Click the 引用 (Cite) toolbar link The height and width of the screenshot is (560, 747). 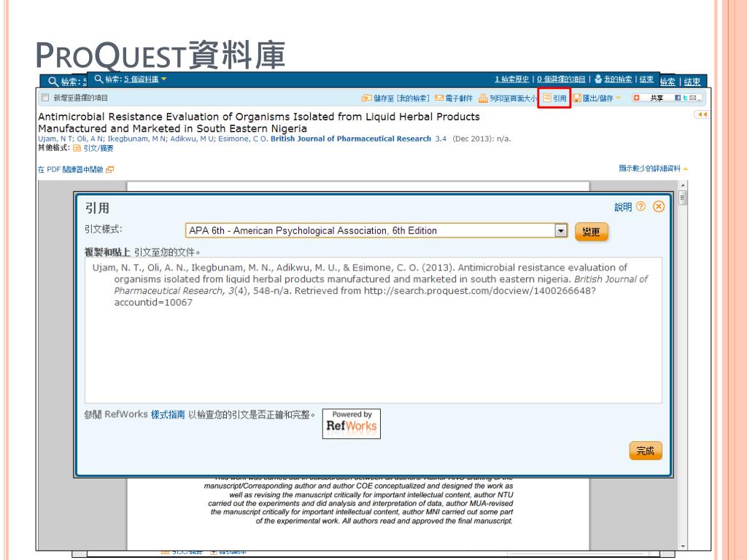tap(555, 98)
